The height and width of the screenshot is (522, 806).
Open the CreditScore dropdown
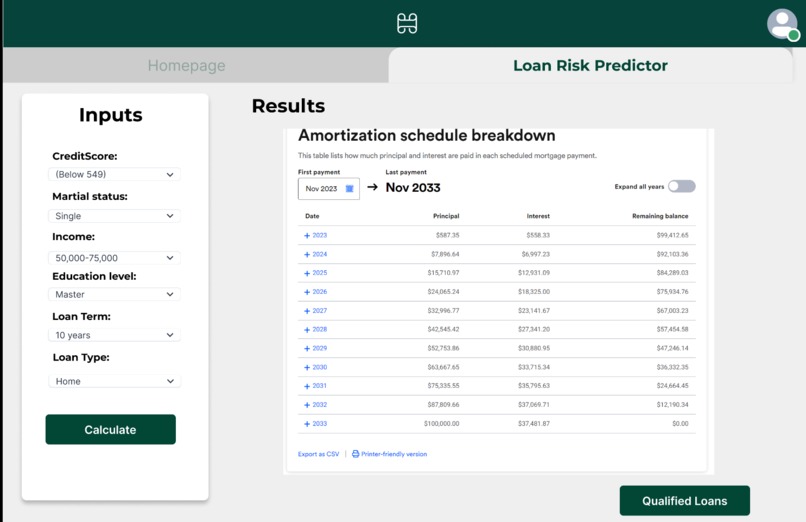(x=114, y=174)
